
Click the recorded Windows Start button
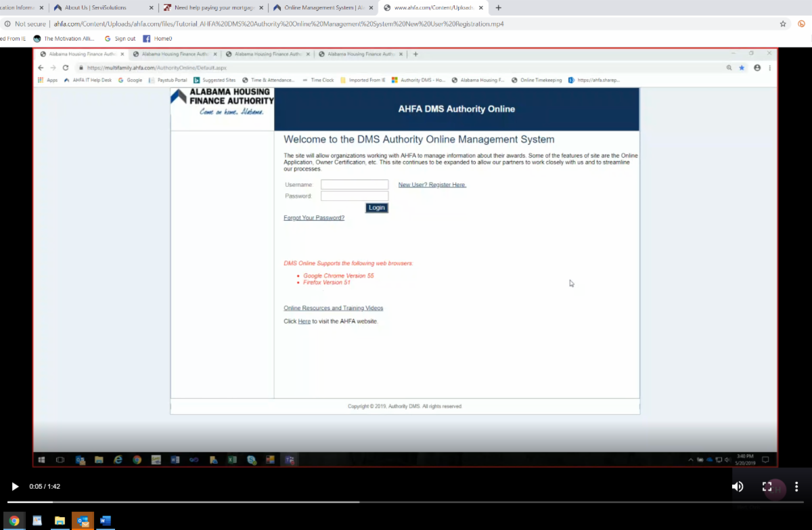click(41, 460)
